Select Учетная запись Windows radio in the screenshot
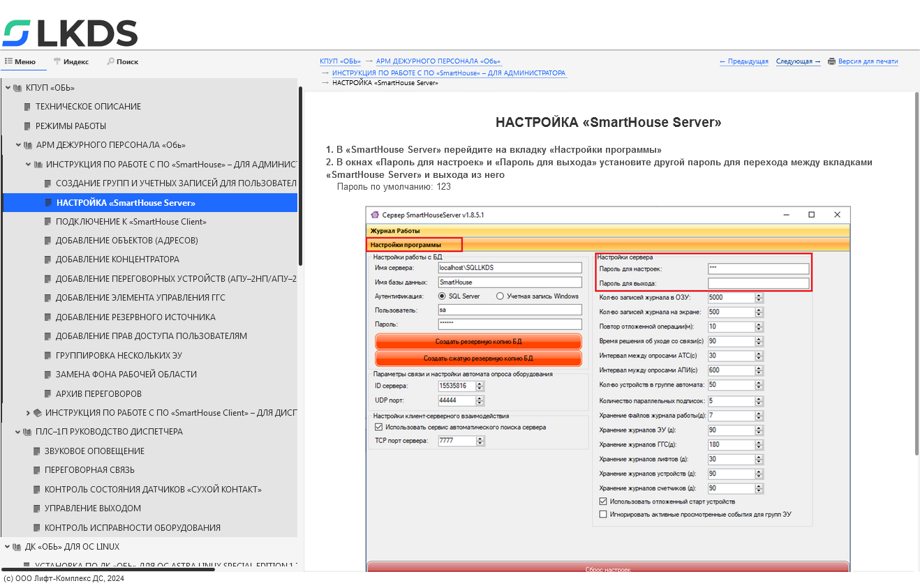Viewport: 920px width, 588px height. click(500, 296)
